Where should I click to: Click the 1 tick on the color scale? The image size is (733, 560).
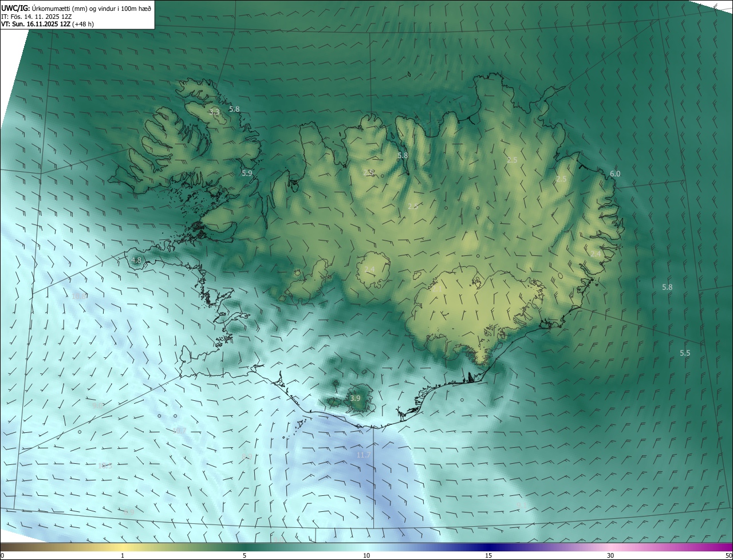(x=123, y=555)
